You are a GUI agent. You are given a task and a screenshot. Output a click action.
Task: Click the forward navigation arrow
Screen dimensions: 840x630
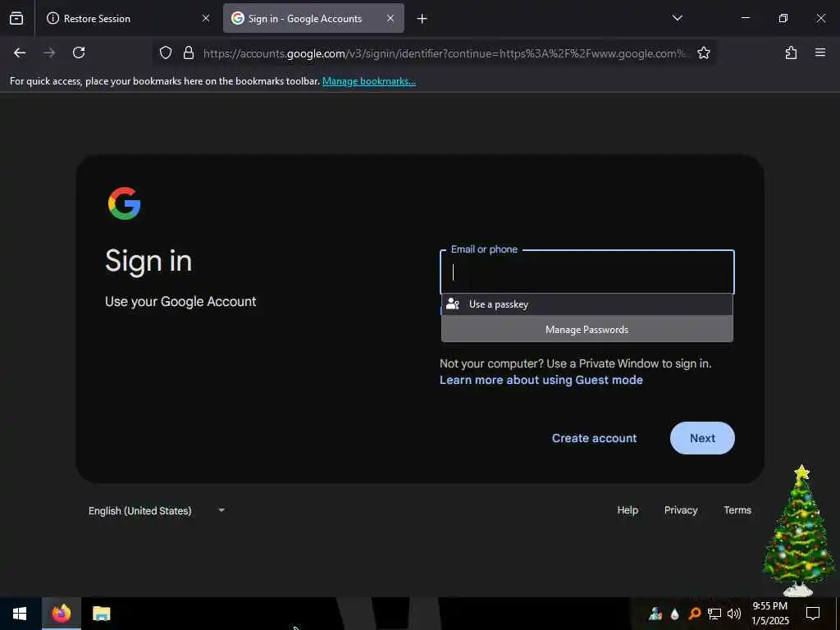pyautogui.click(x=49, y=52)
